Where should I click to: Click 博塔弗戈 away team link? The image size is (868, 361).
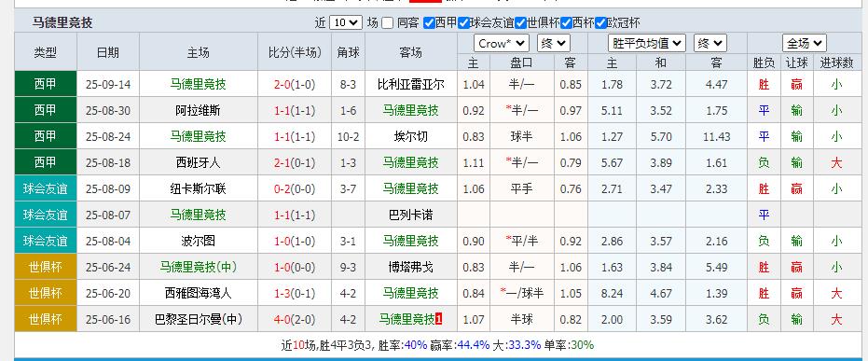coord(411,268)
